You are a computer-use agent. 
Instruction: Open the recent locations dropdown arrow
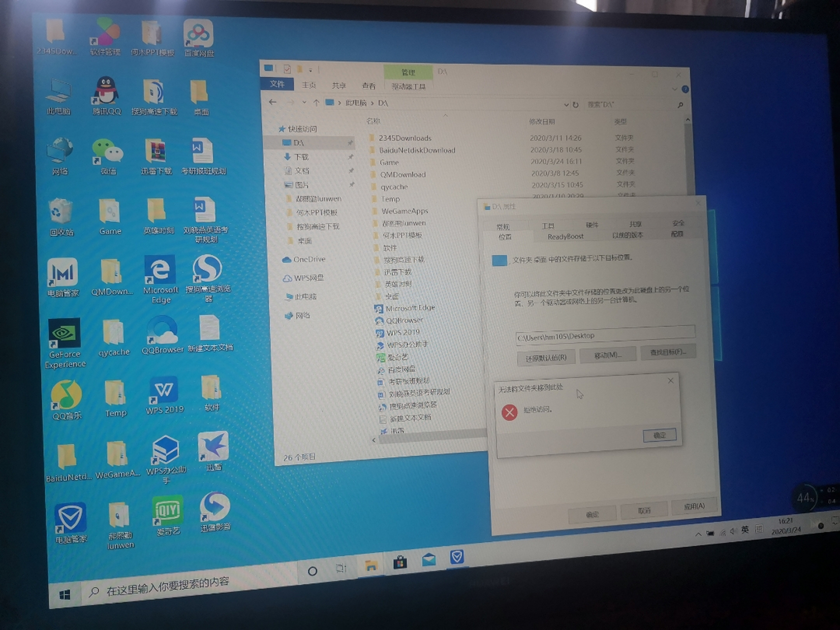pos(304,102)
